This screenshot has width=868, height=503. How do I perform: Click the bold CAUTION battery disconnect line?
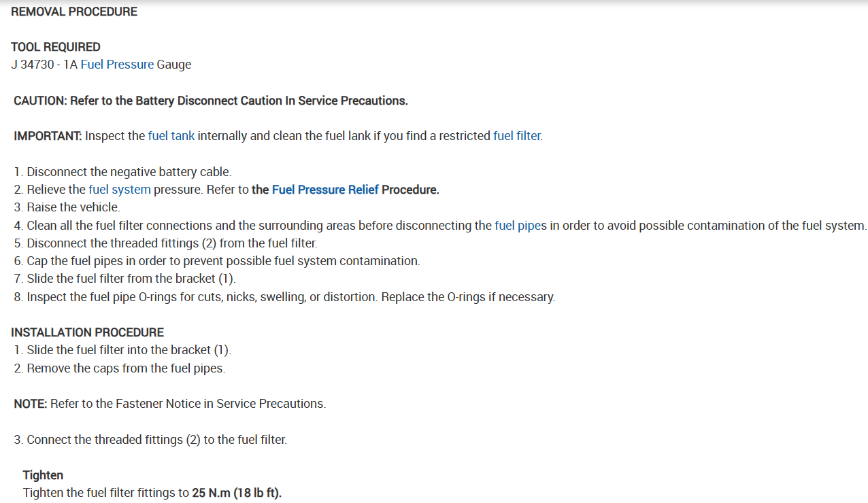click(x=211, y=101)
